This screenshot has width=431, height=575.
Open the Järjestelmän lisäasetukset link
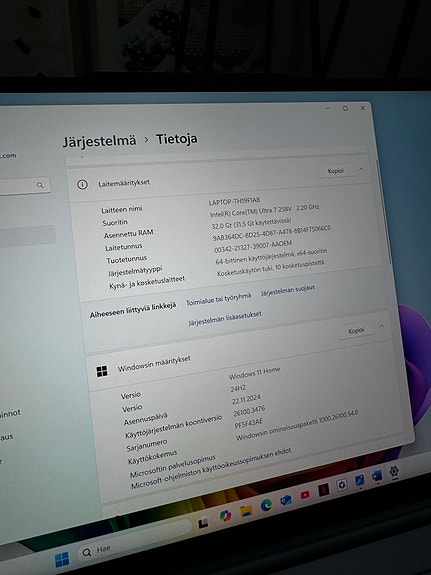coord(225,318)
